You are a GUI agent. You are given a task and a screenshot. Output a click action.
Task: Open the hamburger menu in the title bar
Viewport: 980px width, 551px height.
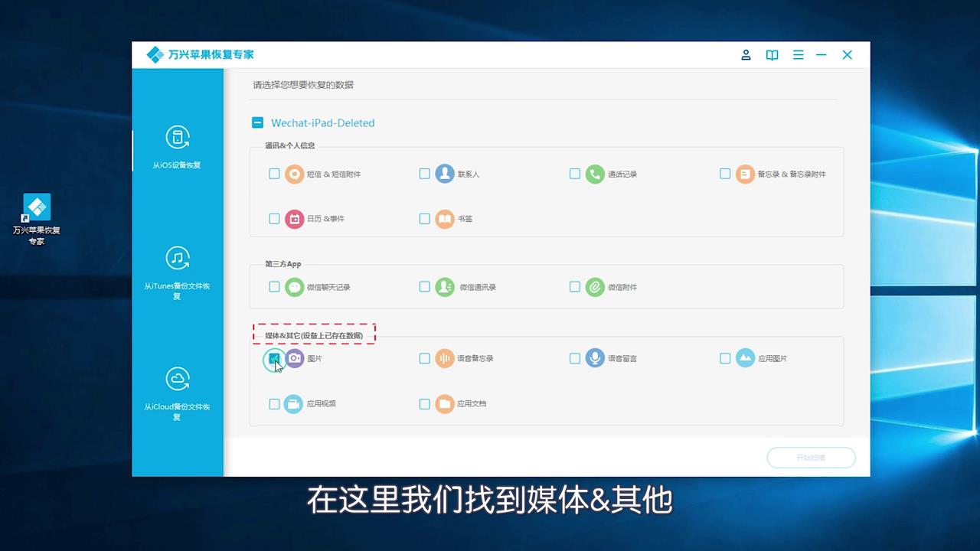798,54
